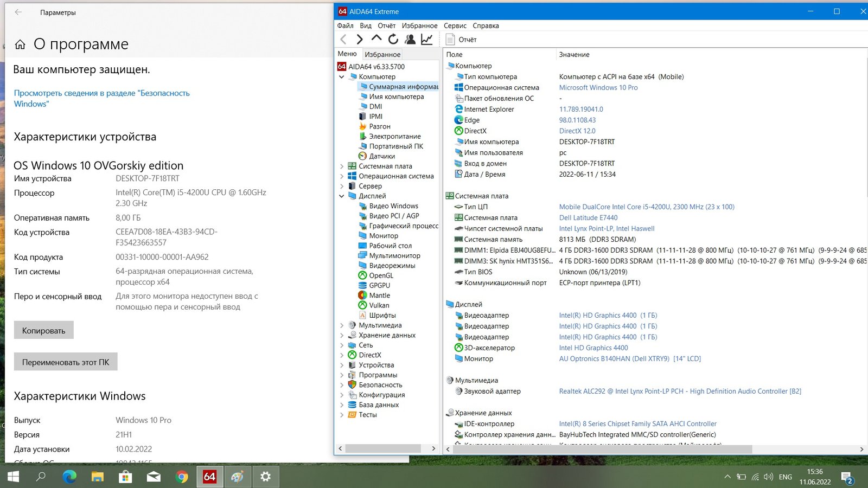This screenshot has width=868, height=488.
Task: Select Датчики sensors item in tree
Action: click(382, 156)
